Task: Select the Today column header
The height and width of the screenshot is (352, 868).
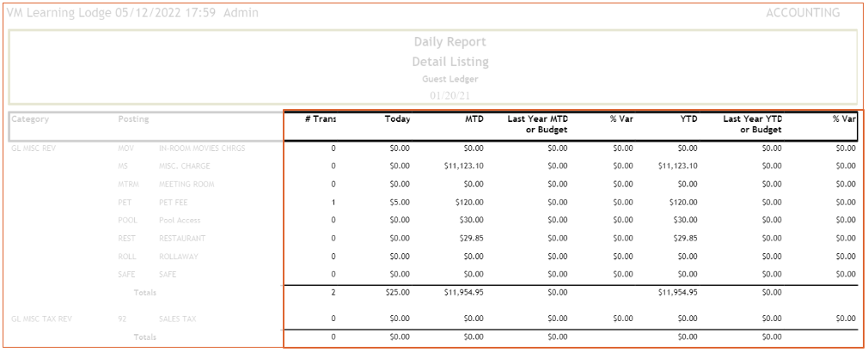Action: pos(397,119)
